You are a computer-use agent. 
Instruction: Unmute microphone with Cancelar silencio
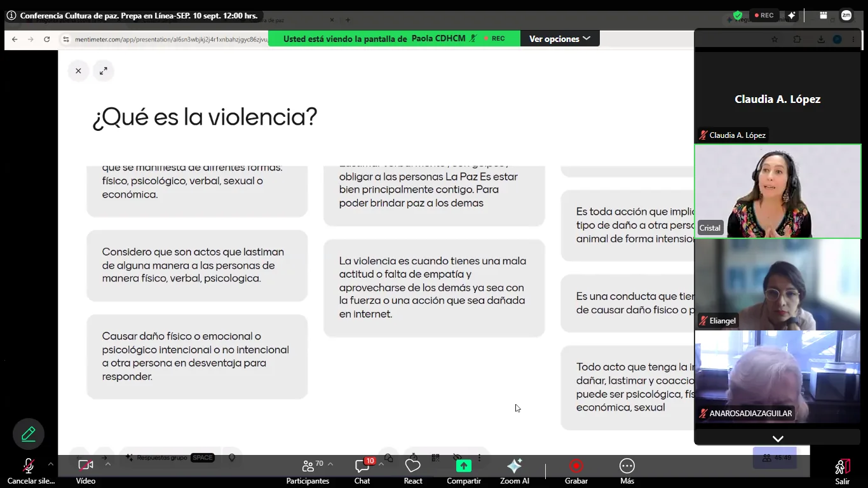(x=29, y=471)
